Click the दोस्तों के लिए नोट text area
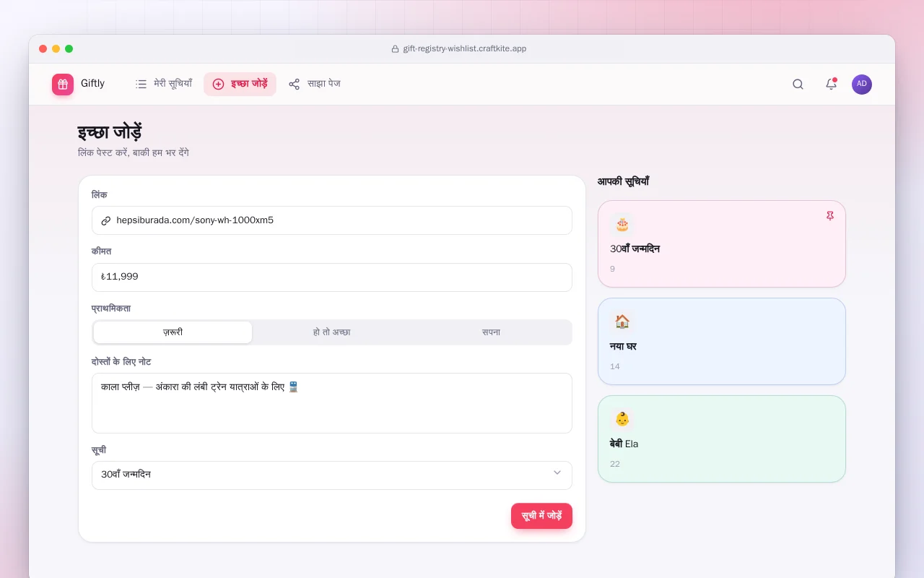 [x=332, y=403]
